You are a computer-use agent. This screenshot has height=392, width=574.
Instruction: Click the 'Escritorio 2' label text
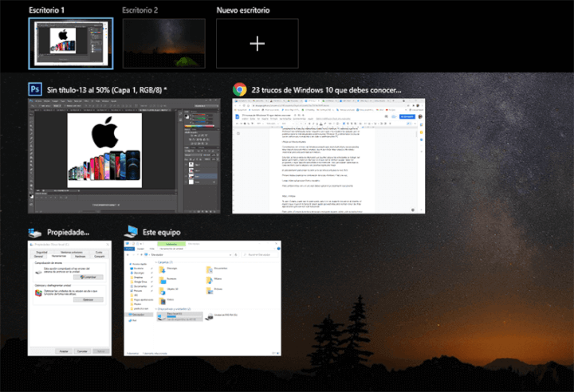pyautogui.click(x=140, y=10)
